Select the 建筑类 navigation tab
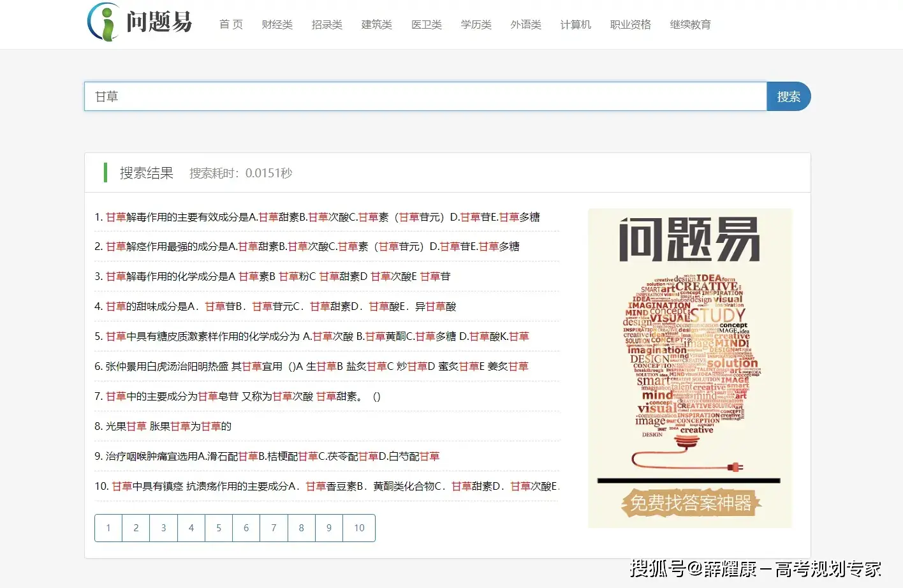The height and width of the screenshot is (588, 903). point(376,24)
